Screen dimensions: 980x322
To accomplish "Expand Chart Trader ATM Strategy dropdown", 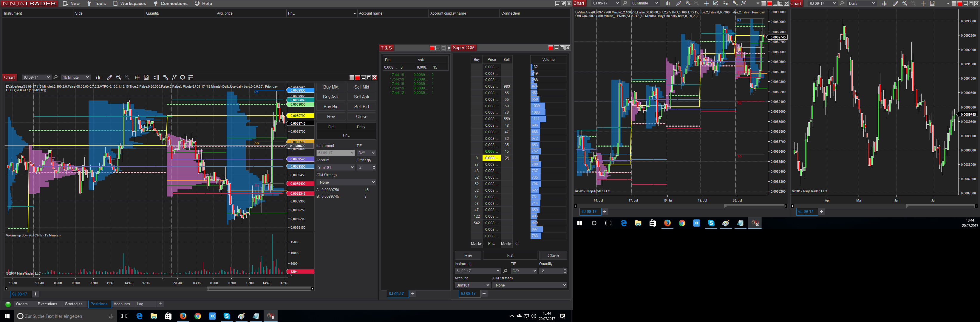I will [x=346, y=182].
